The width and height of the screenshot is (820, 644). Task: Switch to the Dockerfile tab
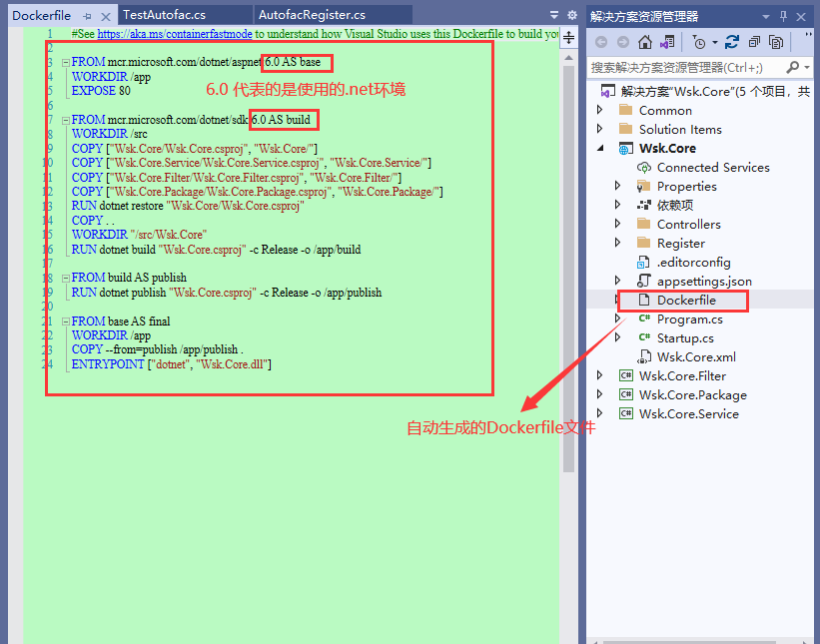[41, 16]
